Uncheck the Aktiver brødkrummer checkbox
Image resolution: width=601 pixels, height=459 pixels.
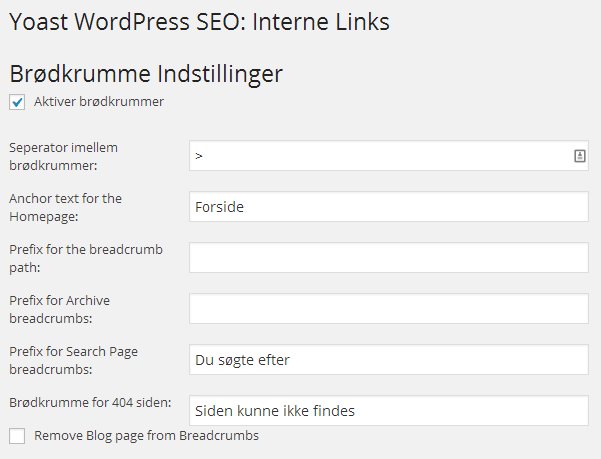click(17, 102)
